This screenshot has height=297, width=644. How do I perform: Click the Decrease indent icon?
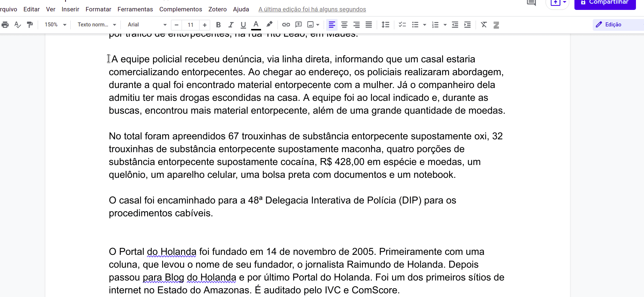pos(455,25)
